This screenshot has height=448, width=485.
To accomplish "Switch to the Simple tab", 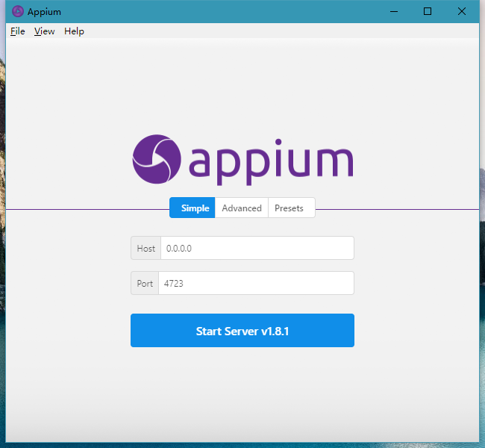I will coord(192,208).
